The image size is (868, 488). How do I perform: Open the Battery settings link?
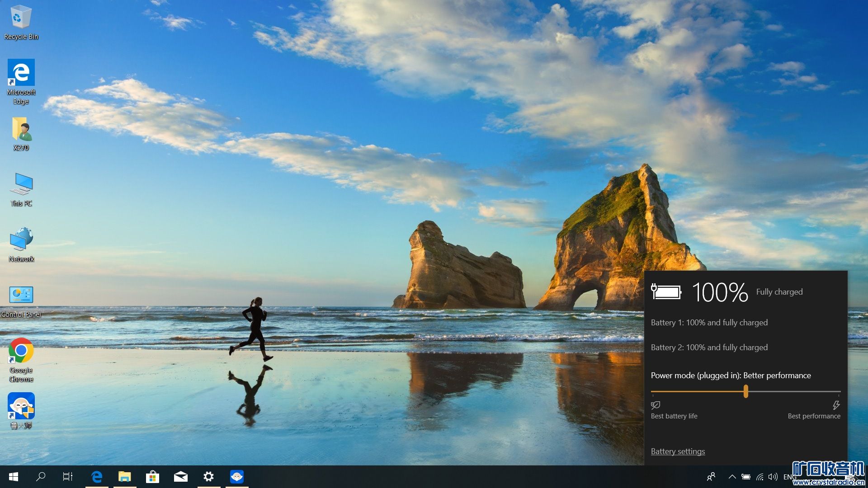pos(678,451)
